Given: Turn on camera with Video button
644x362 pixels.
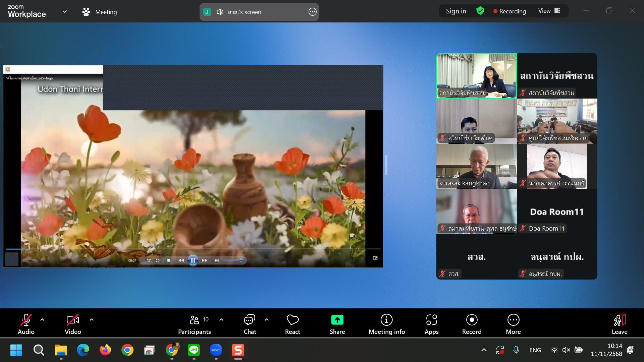Looking at the screenshot, I should [73, 324].
